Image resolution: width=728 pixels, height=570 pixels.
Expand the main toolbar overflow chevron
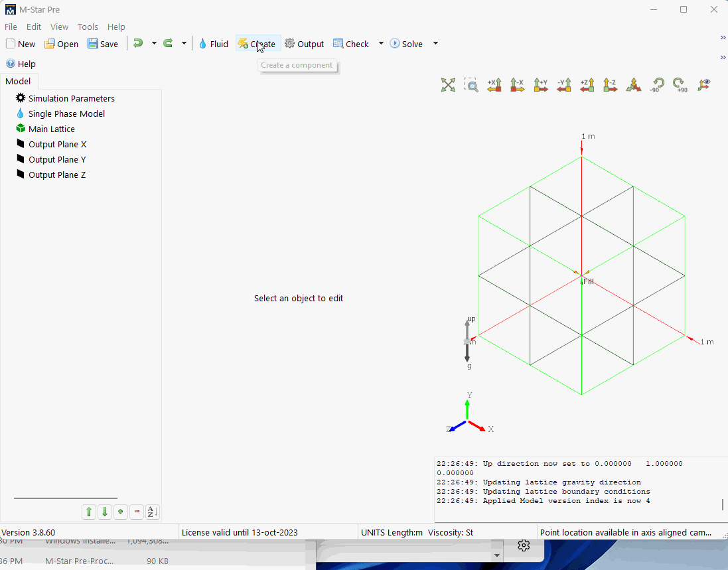[723, 38]
